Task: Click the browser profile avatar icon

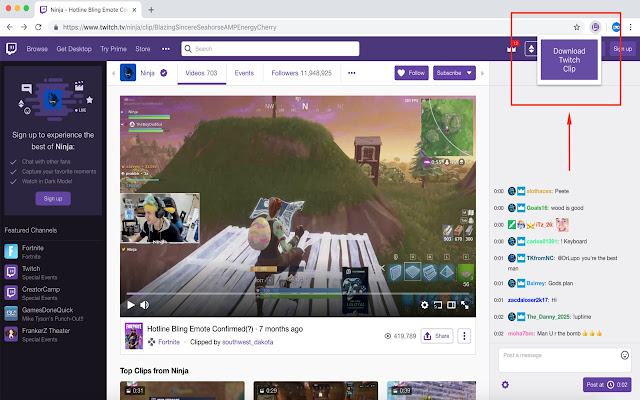Action: pos(616,27)
